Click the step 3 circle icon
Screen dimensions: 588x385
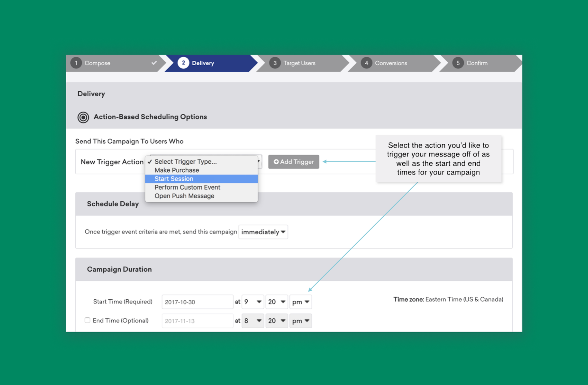point(275,63)
